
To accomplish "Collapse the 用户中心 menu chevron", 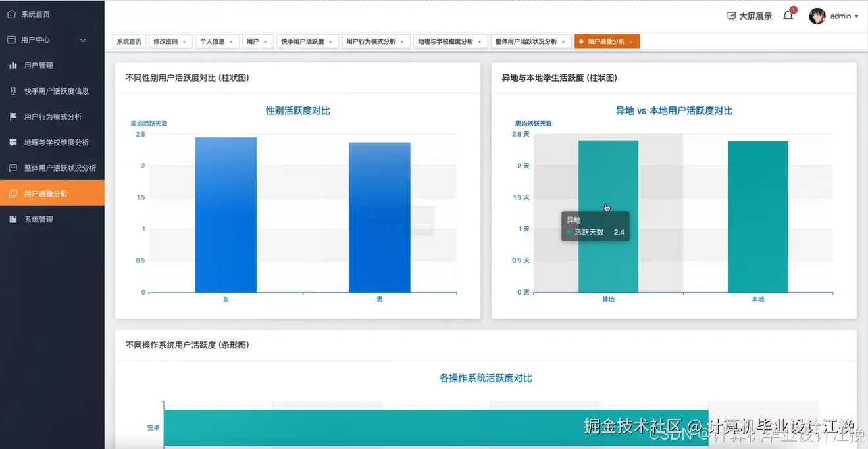I will 83,40.
